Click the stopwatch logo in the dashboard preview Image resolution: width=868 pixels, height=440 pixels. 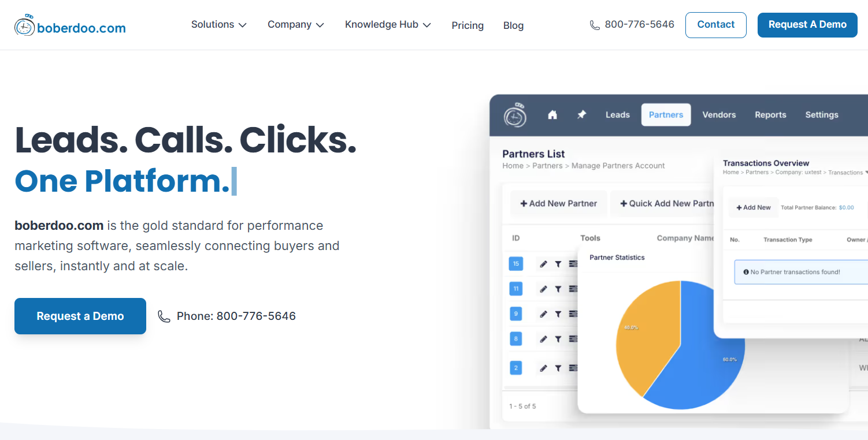pos(515,115)
